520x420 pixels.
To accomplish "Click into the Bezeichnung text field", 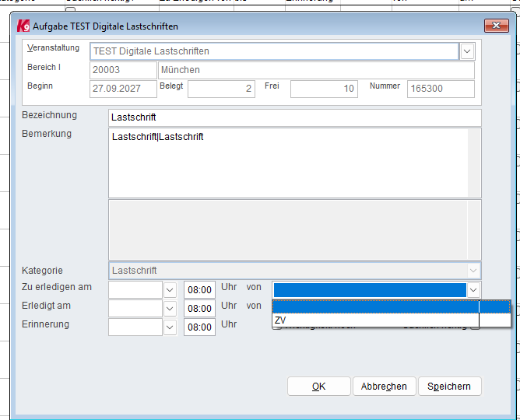I will [x=294, y=117].
